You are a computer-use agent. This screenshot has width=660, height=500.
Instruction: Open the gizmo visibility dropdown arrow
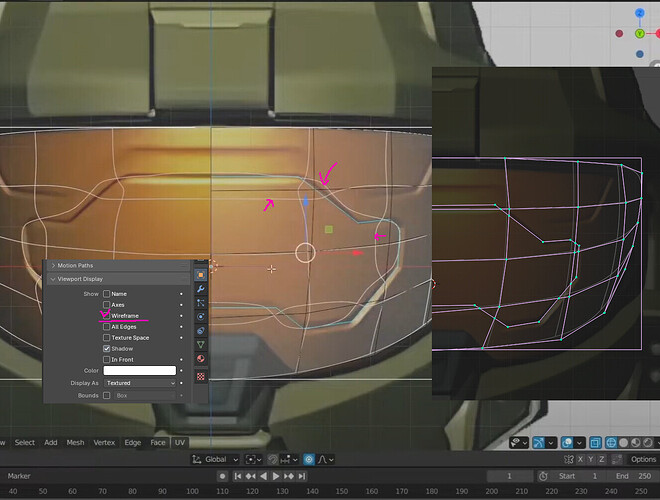coord(551,442)
